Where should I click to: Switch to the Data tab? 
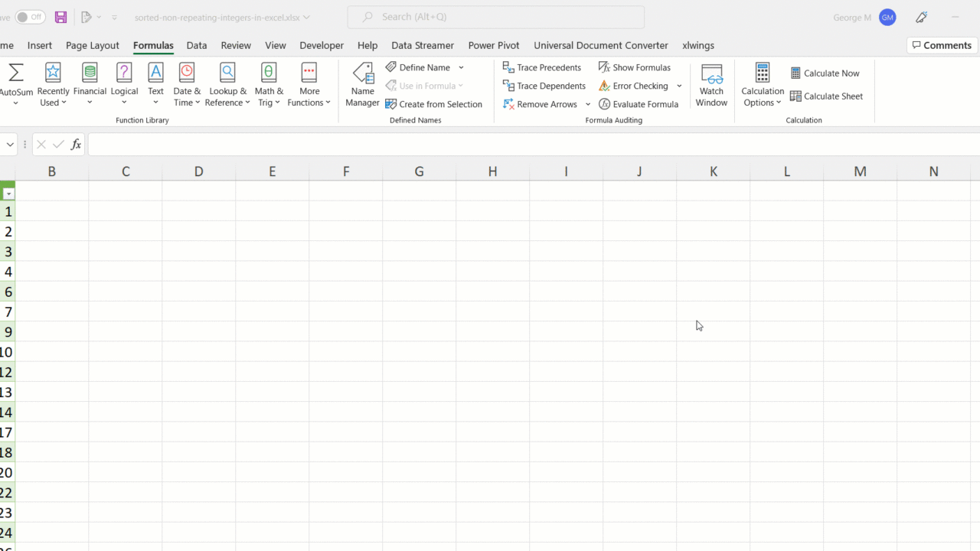pos(197,45)
